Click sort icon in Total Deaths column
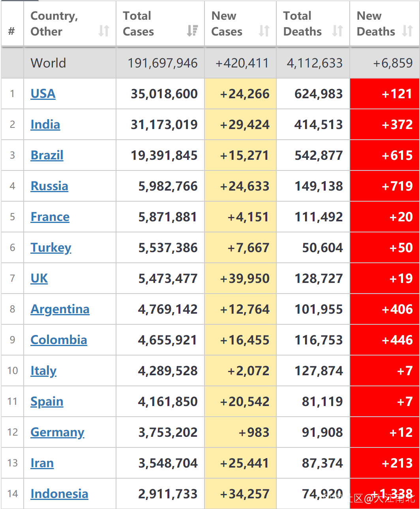Image resolution: width=420 pixels, height=509 pixels. point(337,31)
